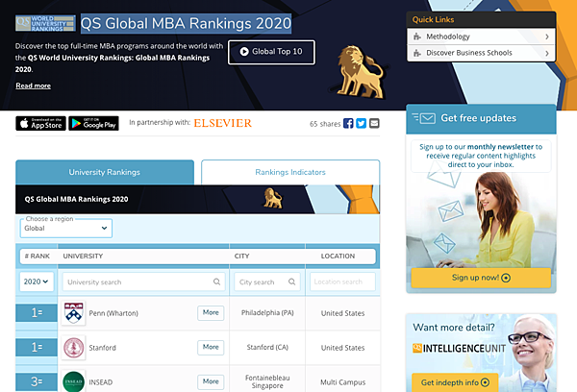Click the Want more detail? heading
577x392 pixels.
point(454,328)
